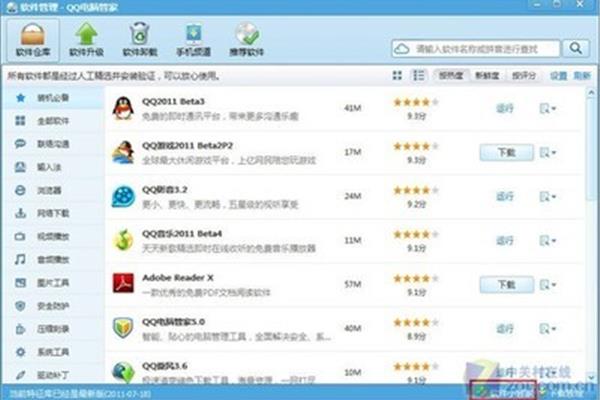Click the QQ旋风3.6 globe icon
The width and height of the screenshot is (600, 400).
coord(123,371)
